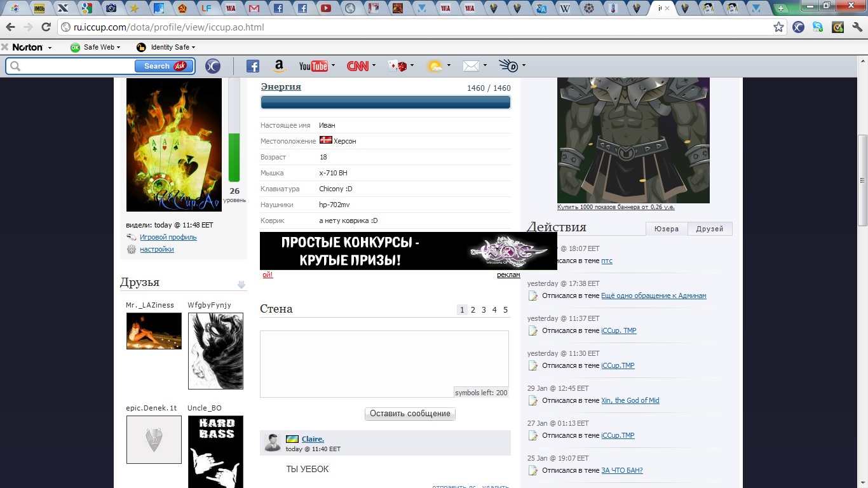Viewport: 868px width, 488px height.
Task: Open the Identity Safe dropdown
Action: 166,47
